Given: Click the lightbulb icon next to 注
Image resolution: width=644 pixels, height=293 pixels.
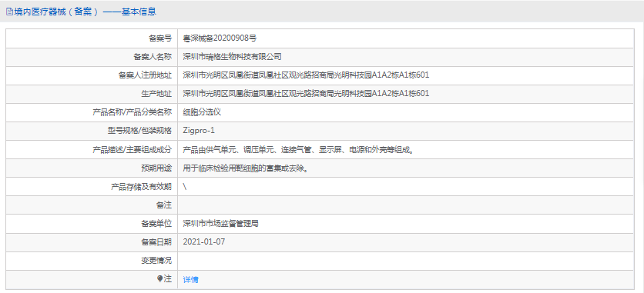Looking at the screenshot, I should (160, 278).
